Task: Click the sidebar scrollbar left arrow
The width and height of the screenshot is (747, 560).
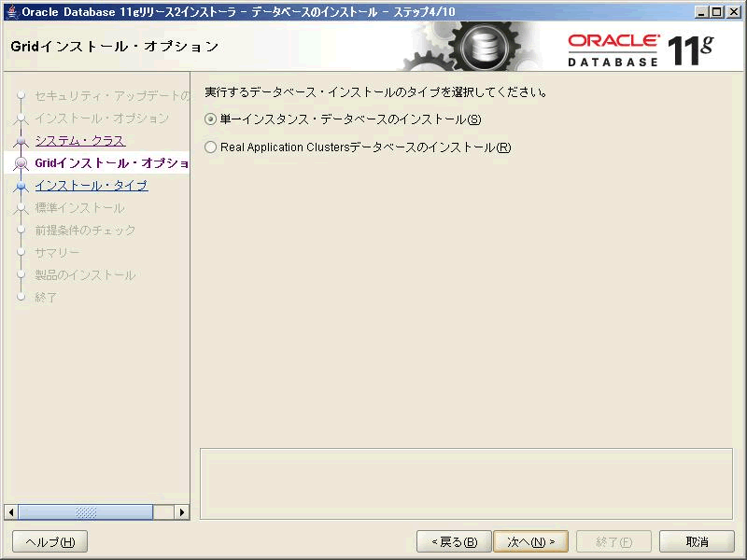Action: tap(11, 512)
